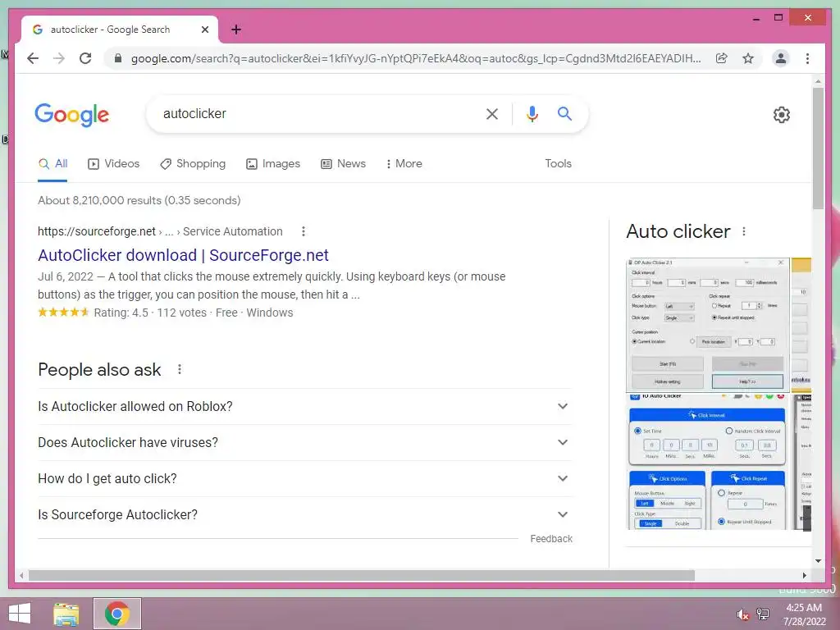This screenshot has height=630, width=840.
Task: Submit search with magnifying glass button
Action: pos(564,113)
